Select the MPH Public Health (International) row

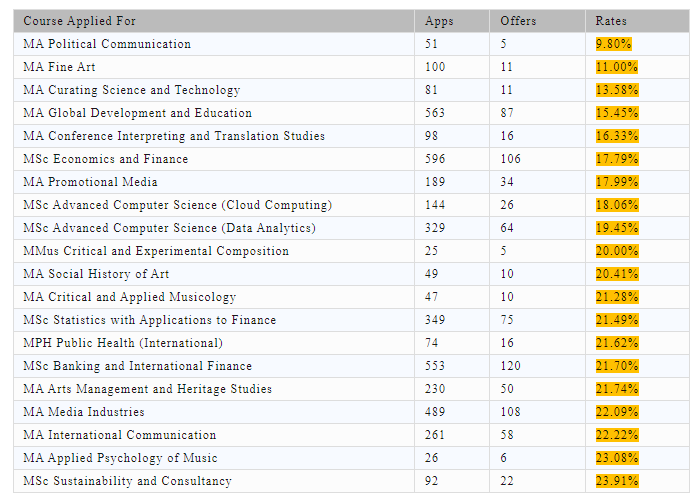[351, 343]
